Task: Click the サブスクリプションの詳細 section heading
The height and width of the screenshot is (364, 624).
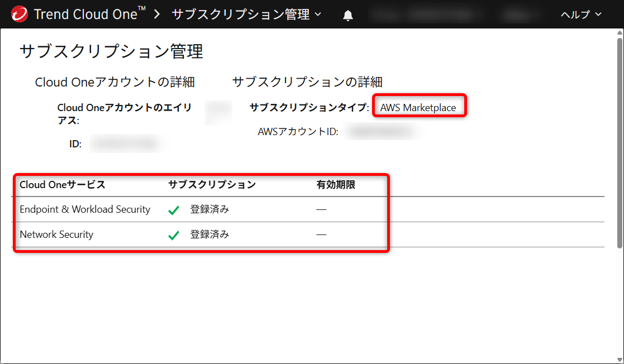Action: tap(307, 82)
